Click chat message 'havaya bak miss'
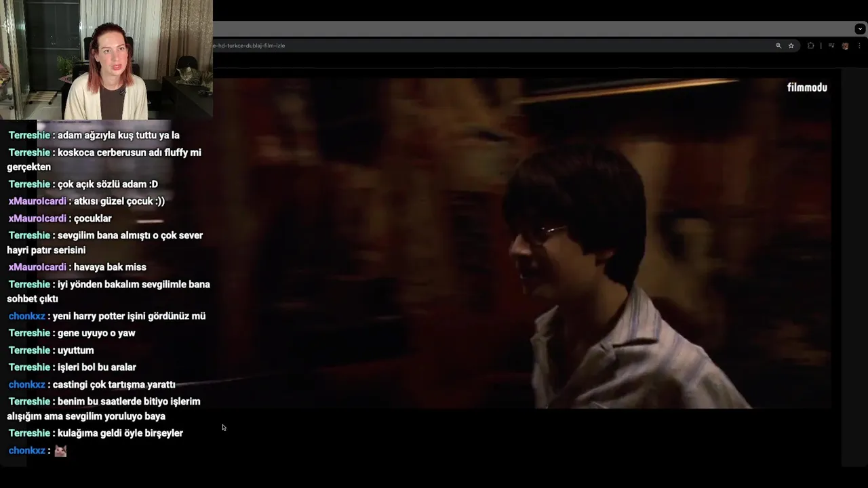The width and height of the screenshot is (868, 488). tap(110, 267)
